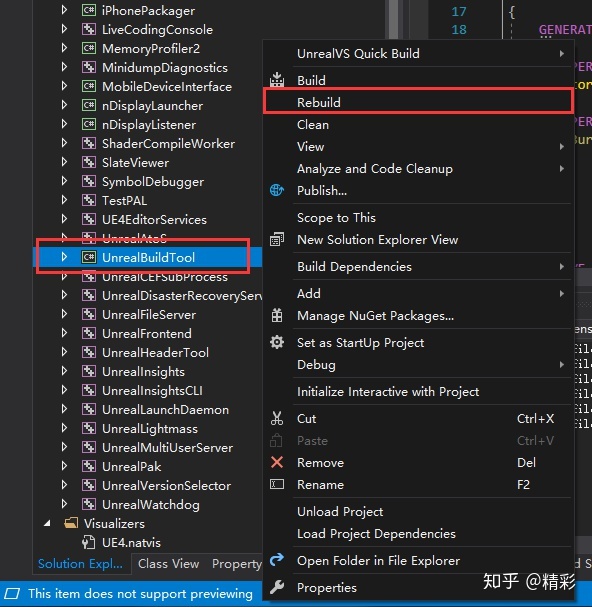Viewport: 592px width, 607px height.
Task: Select UnrealFileServer in the tree
Action: click(x=149, y=314)
